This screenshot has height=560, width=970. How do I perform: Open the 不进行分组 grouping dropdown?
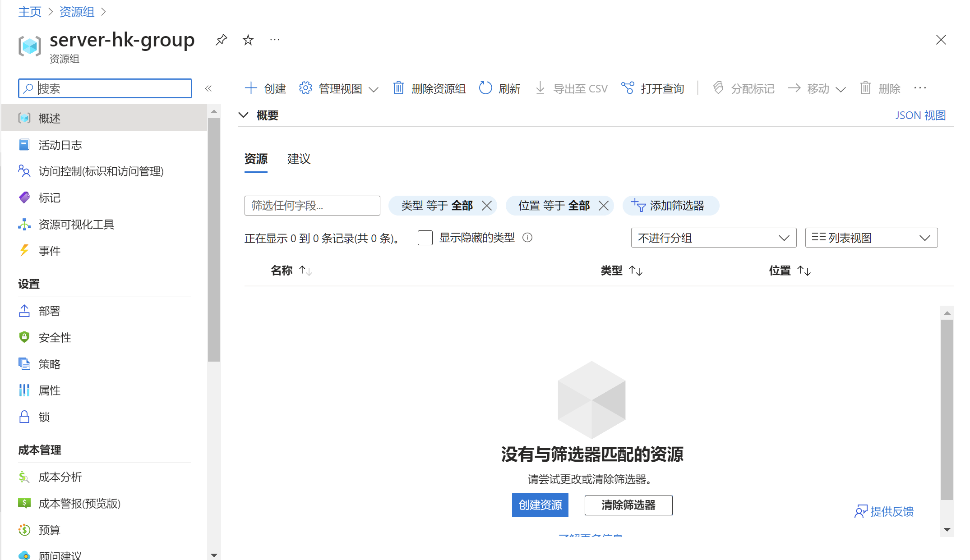tap(713, 238)
